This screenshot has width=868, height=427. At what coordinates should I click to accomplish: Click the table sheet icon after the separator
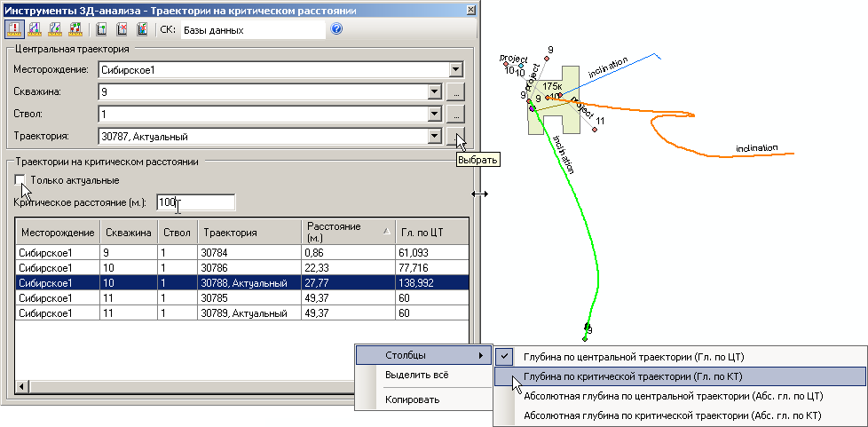(x=102, y=29)
